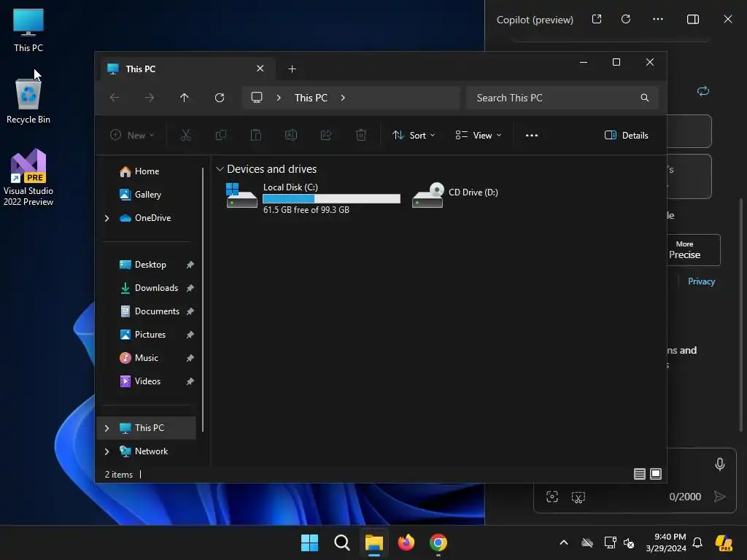Unpin Music using its pin icon
This screenshot has width=747, height=560.
[190, 357]
